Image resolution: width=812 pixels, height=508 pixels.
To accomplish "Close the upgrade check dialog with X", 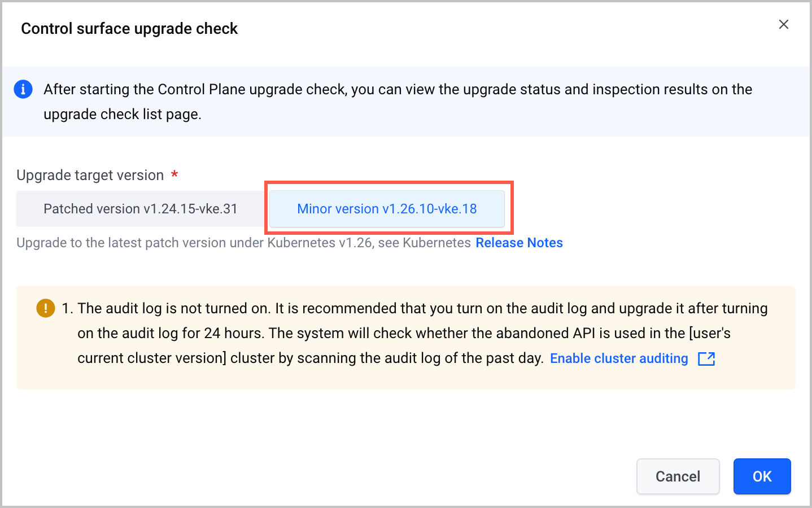I will (783, 24).
